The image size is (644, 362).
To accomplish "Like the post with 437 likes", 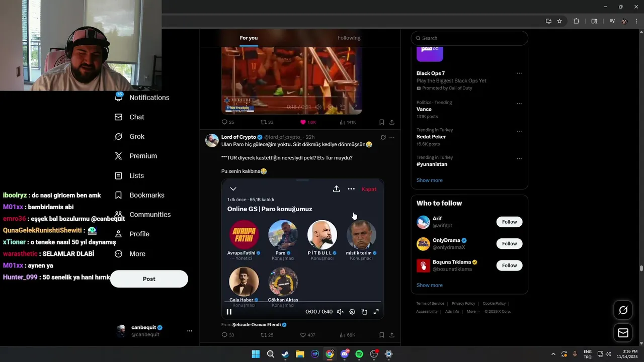I will pyautogui.click(x=307, y=335).
